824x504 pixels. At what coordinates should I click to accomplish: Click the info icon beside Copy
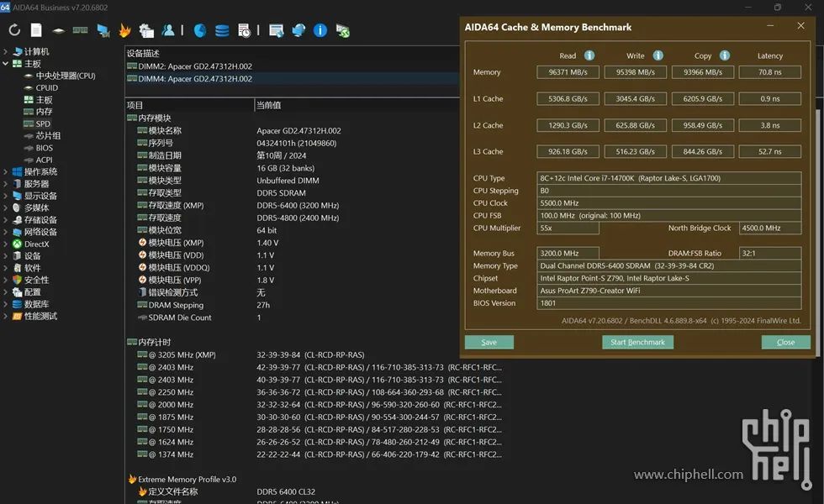coord(725,55)
